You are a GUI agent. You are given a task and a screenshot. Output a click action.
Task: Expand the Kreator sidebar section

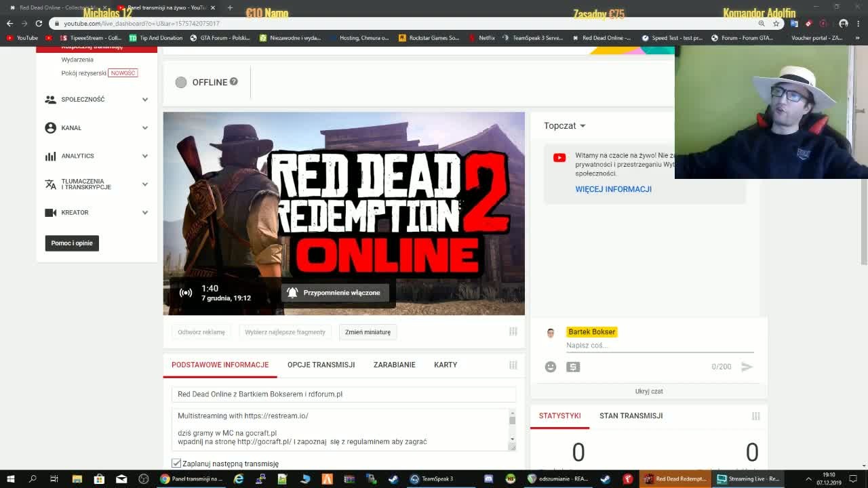[97, 213]
